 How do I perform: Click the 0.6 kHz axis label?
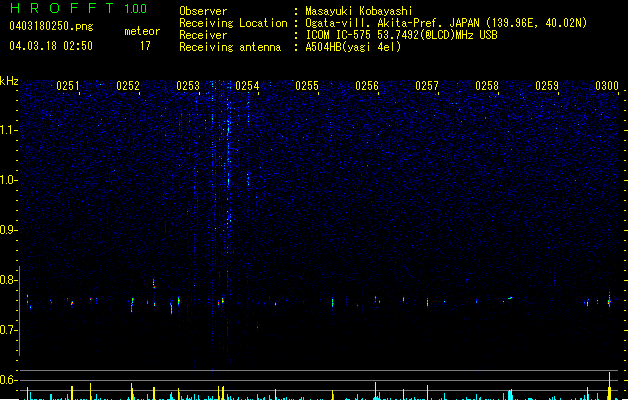click(x=8, y=380)
